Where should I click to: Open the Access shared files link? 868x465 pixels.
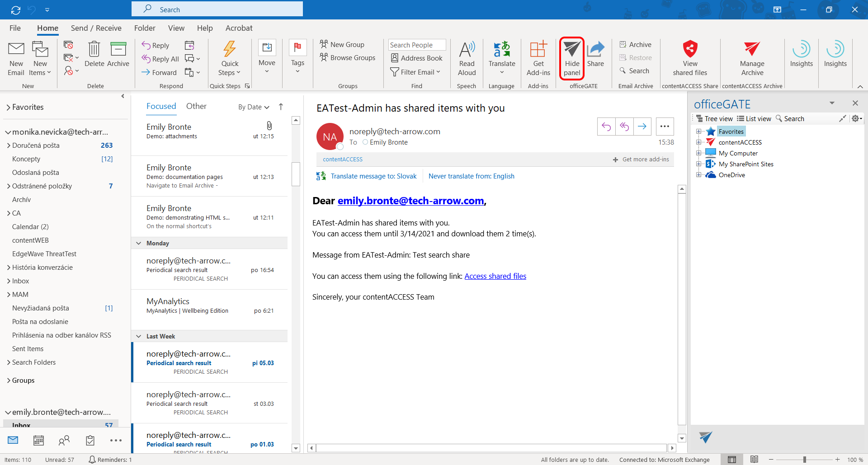click(495, 276)
